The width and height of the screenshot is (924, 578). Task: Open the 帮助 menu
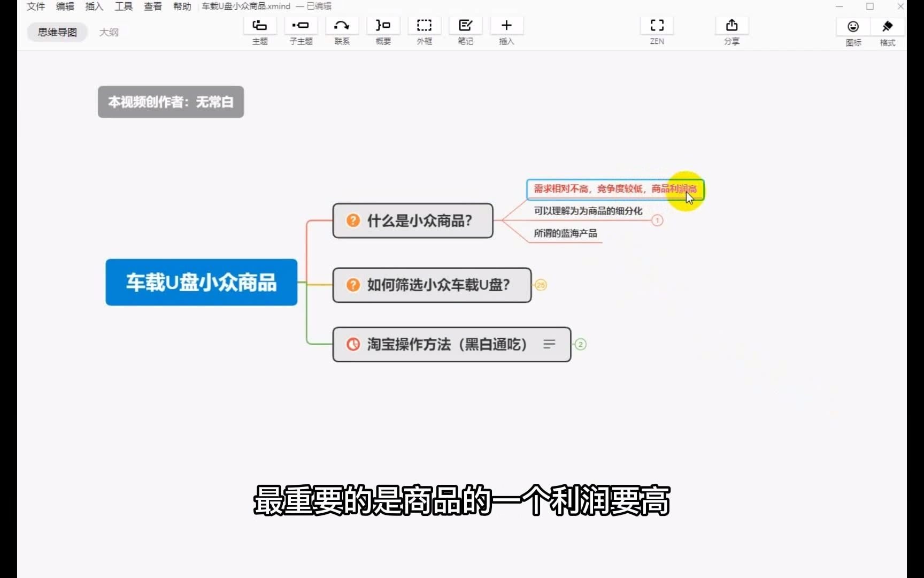tap(182, 6)
